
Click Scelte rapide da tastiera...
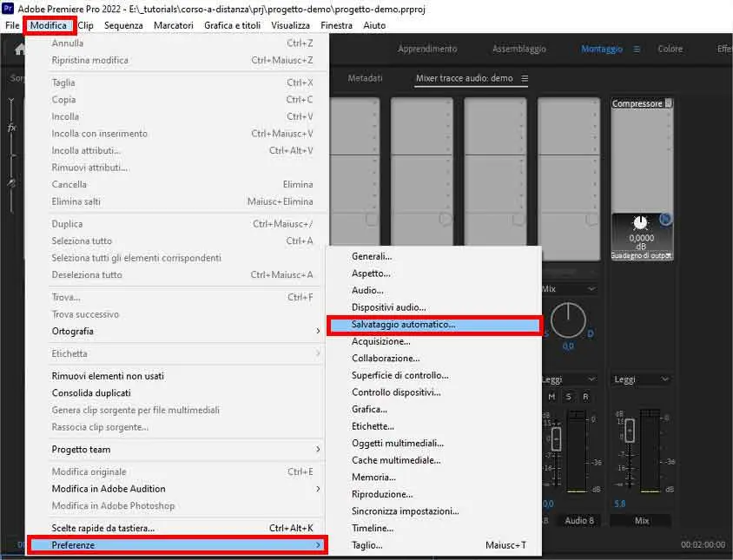click(177, 528)
